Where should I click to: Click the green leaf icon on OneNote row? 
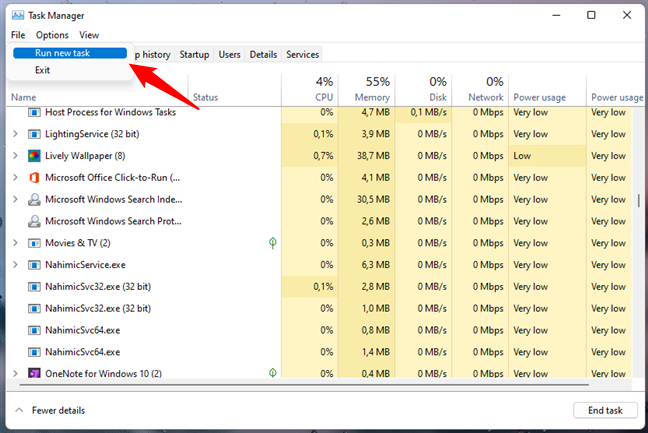click(273, 373)
